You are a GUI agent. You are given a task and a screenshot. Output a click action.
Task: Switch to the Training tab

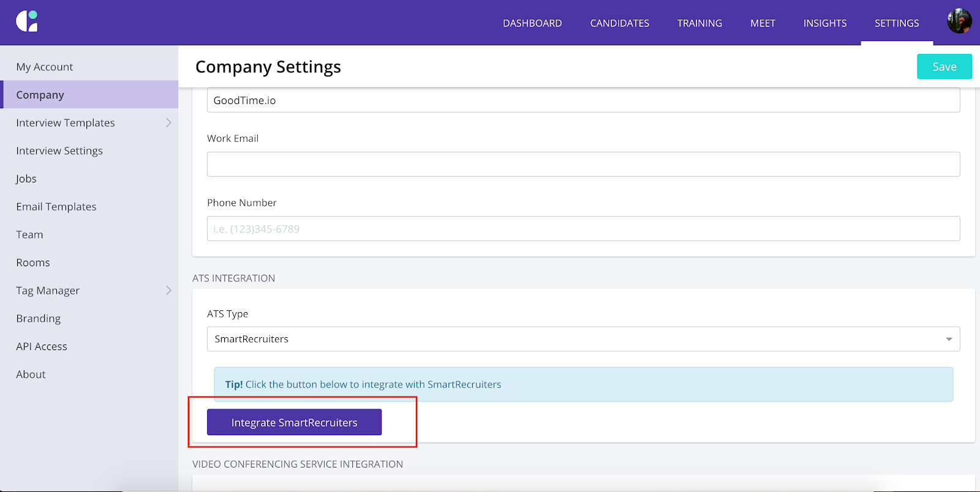pos(699,23)
